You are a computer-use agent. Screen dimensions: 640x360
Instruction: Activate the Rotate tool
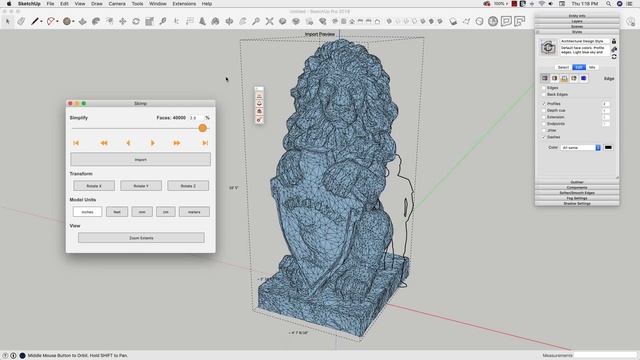[136, 21]
